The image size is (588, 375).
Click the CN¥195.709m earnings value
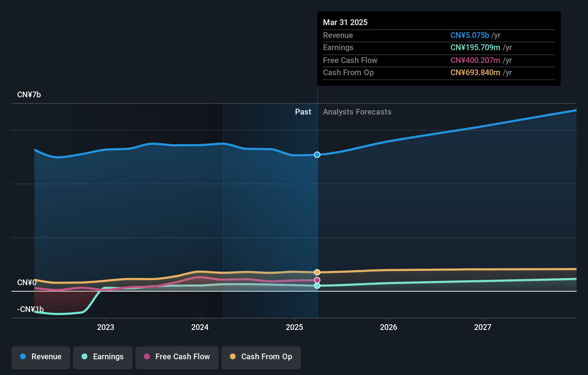[x=475, y=48]
